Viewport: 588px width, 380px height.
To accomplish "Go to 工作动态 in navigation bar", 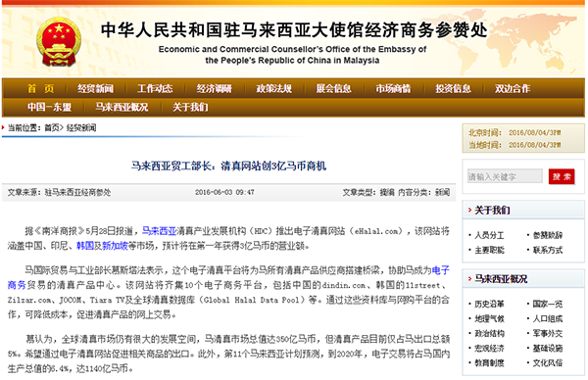I will click(155, 89).
